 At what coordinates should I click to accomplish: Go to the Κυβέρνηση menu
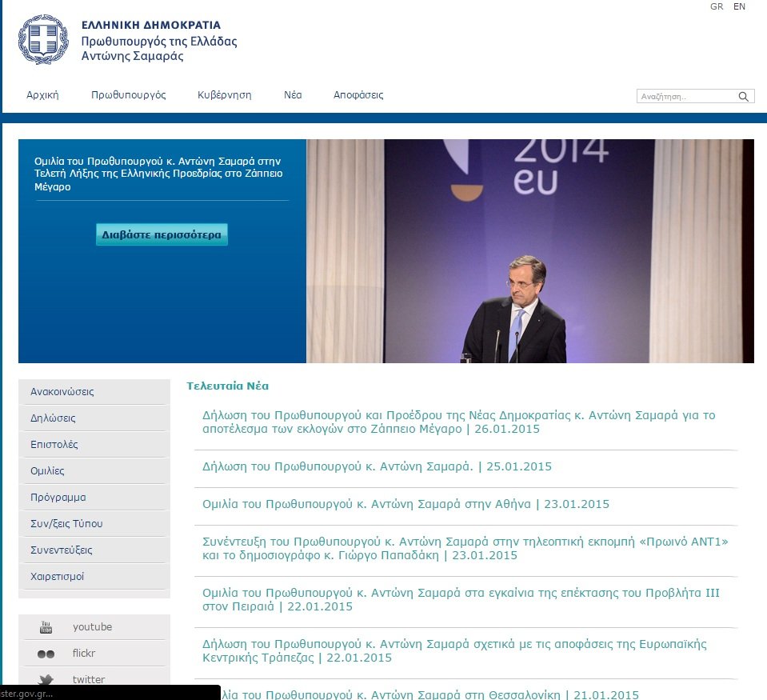224,94
